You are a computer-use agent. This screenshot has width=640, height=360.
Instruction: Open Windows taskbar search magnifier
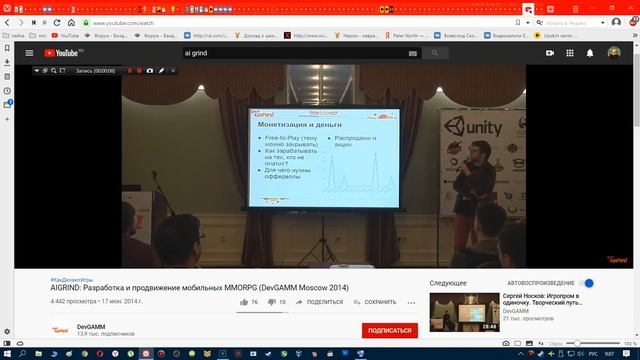[x=22, y=353]
